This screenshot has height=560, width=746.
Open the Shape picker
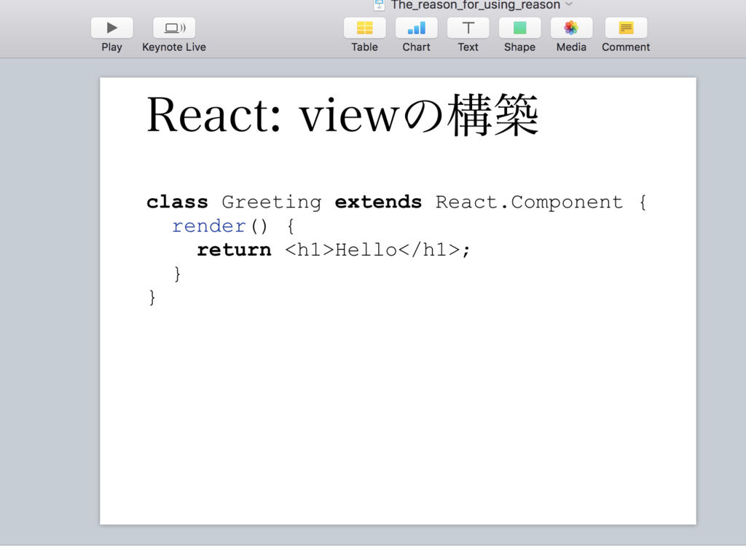pos(519,28)
